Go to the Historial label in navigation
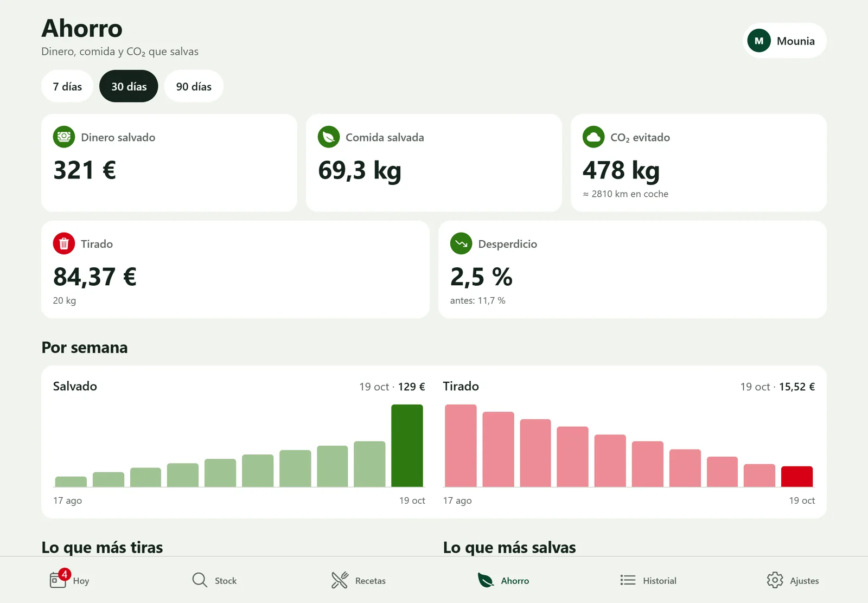 [660, 581]
